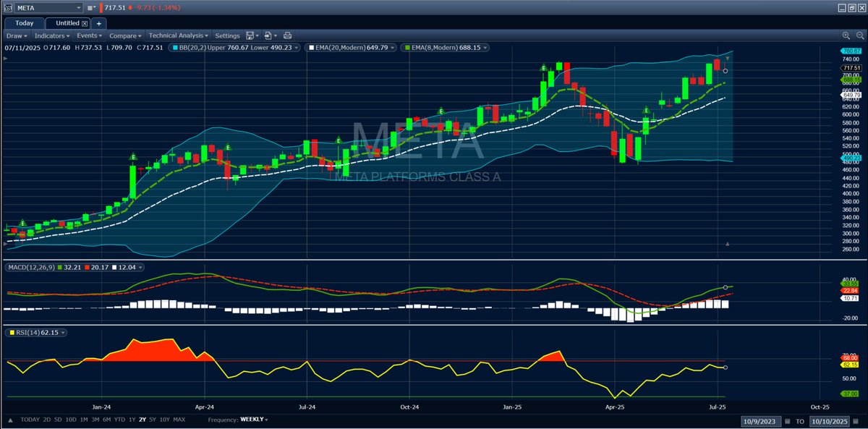This screenshot has width=868, height=429.
Task: Open the Draw menu
Action: (16, 35)
